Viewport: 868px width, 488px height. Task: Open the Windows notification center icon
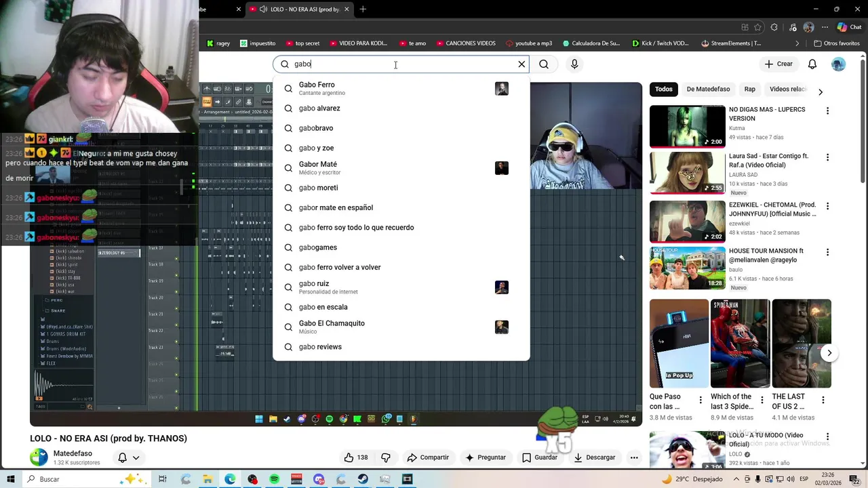pos(855,479)
